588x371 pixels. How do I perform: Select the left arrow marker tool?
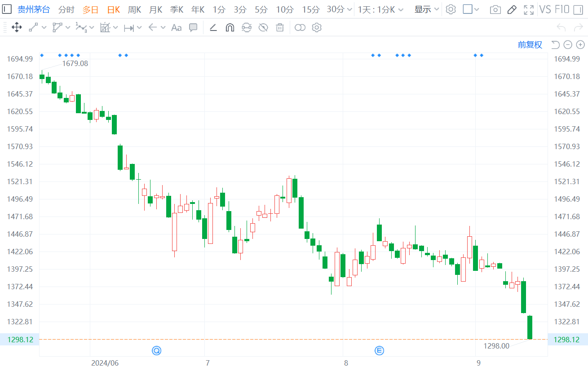point(153,28)
